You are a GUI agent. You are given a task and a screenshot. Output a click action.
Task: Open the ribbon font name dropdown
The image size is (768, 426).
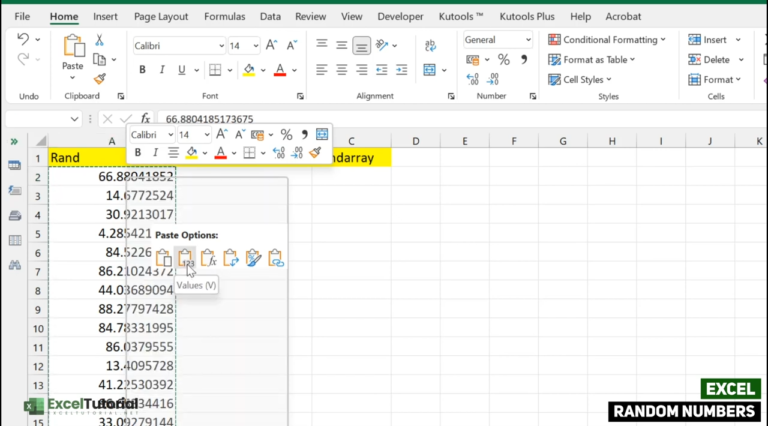(221, 46)
